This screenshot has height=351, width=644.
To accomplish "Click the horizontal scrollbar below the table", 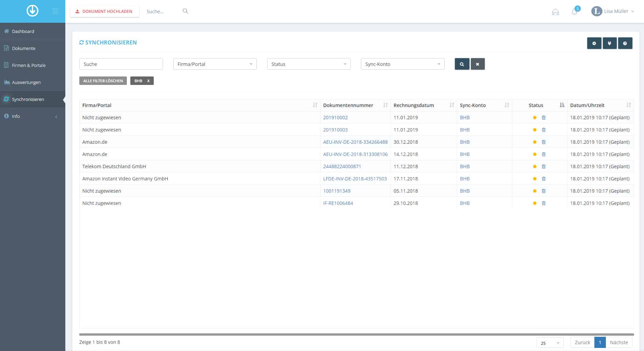I will click(357, 334).
